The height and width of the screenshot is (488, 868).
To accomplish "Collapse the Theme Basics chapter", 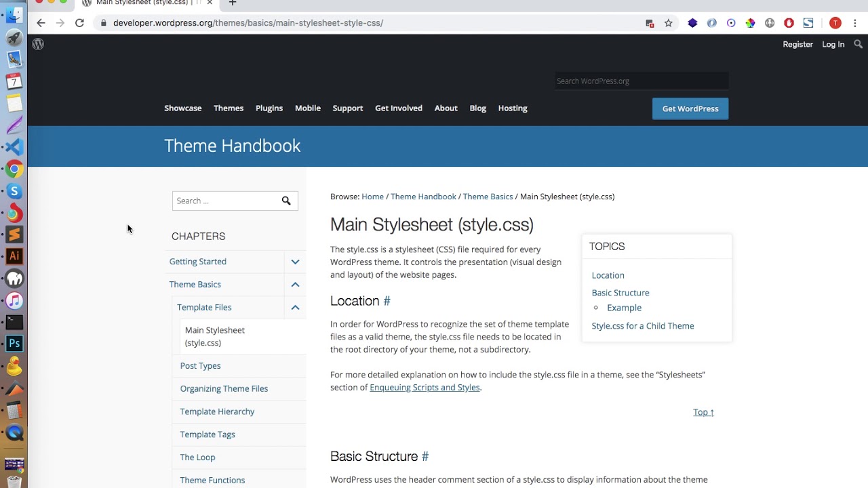I will [x=295, y=285].
